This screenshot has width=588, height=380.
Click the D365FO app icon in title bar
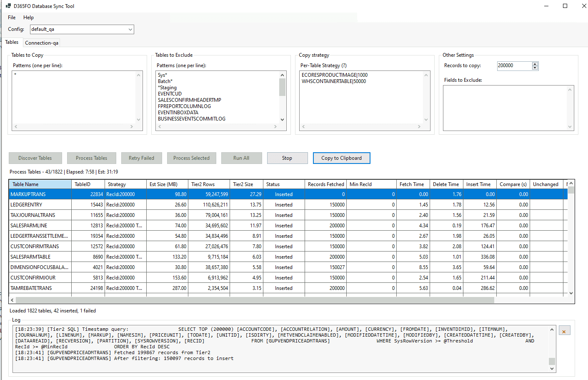8,6
